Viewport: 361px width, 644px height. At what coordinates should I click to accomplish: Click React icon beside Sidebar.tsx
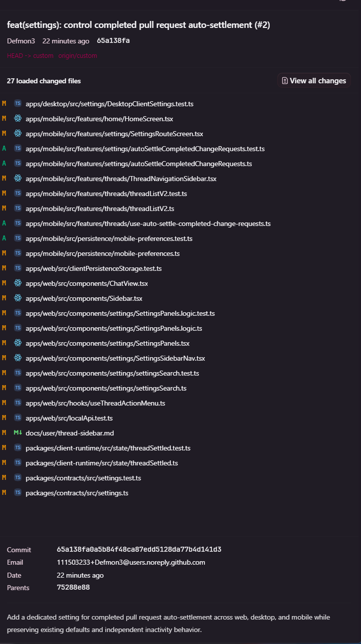18,298
